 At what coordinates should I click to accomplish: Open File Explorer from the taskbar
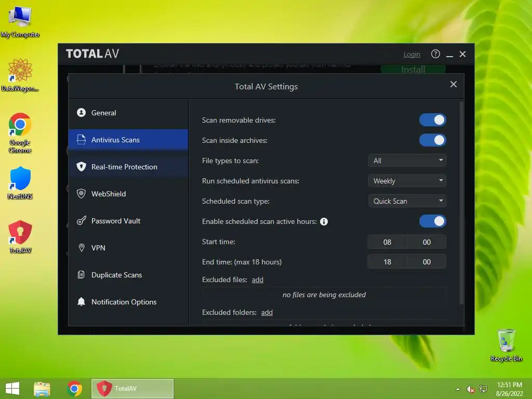pyautogui.click(x=42, y=389)
